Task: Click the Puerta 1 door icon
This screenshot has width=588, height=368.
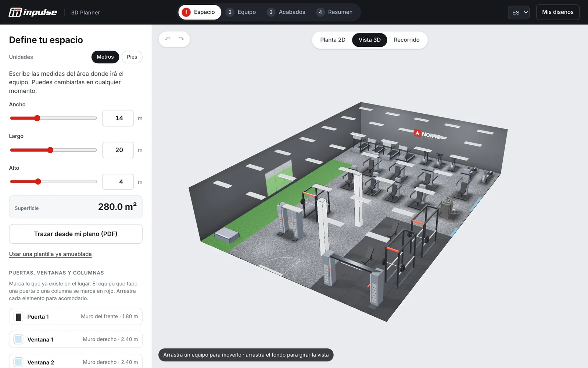Action: coord(18,317)
